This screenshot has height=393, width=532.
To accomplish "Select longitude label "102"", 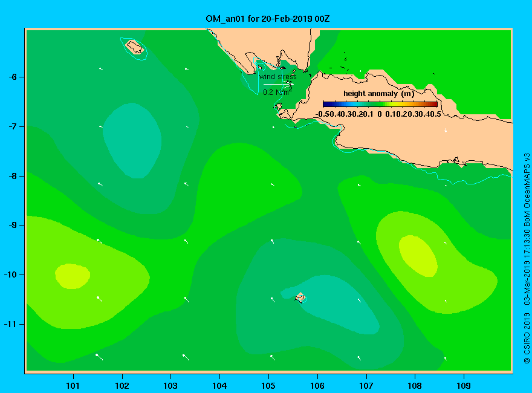I will 122,386.
